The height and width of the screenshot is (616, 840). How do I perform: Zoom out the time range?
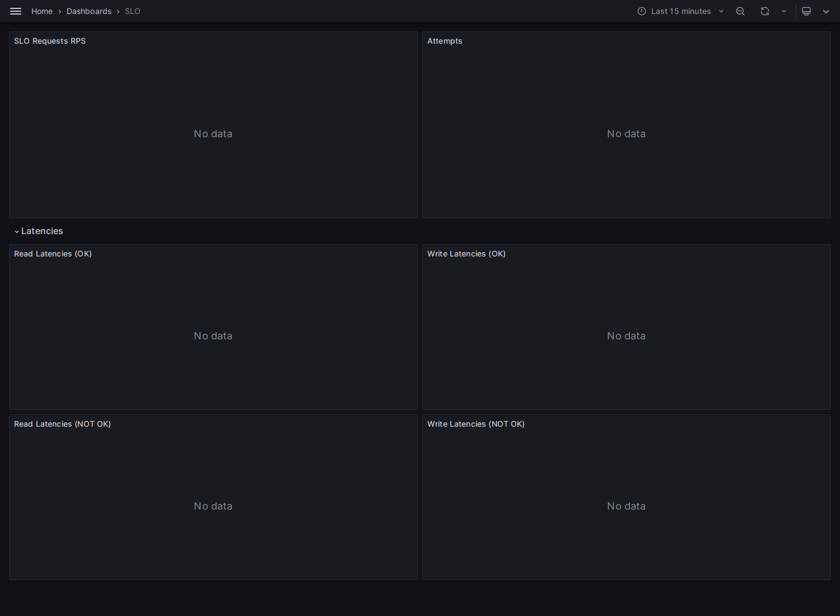(740, 11)
